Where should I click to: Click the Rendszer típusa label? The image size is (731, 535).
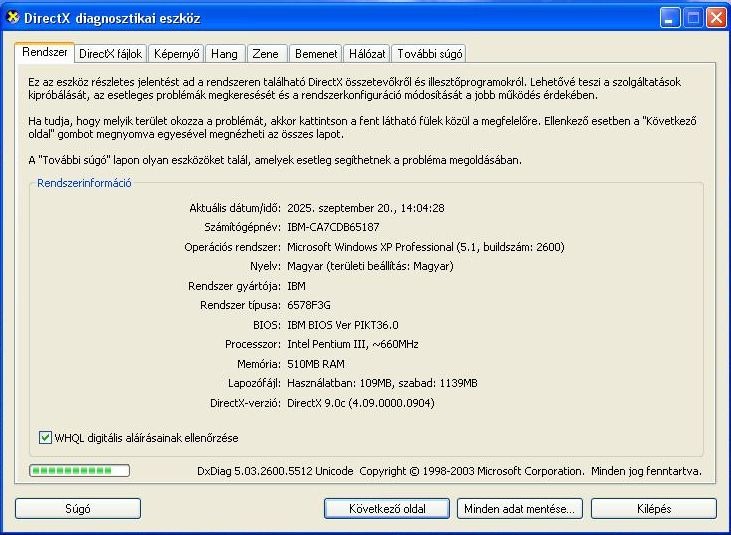tap(241, 305)
